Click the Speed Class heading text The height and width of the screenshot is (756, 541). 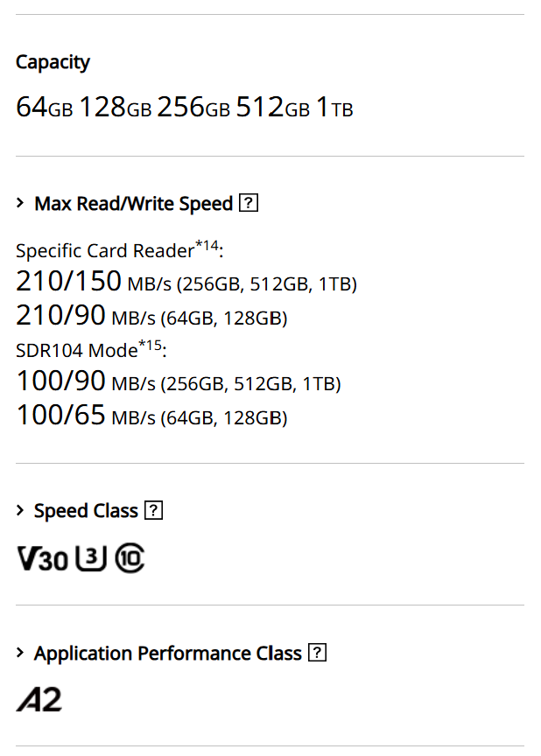(86, 511)
